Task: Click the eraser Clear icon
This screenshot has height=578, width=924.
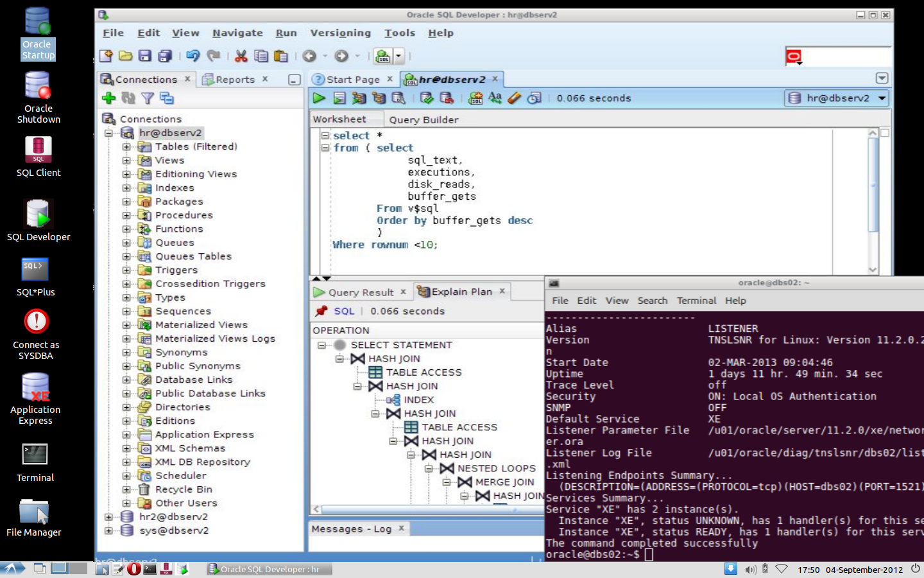Action: (514, 98)
